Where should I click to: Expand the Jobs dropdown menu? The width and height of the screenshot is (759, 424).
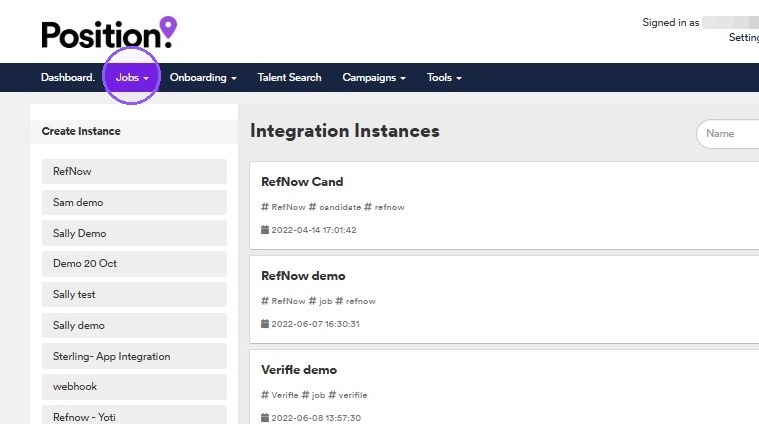[132, 77]
